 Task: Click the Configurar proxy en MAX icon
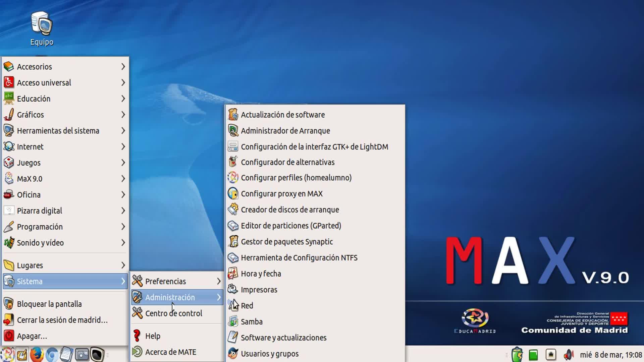coord(233,193)
